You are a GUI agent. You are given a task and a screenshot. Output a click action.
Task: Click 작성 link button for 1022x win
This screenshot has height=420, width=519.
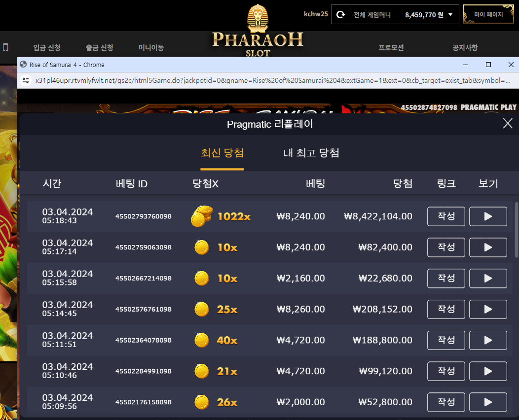click(446, 216)
